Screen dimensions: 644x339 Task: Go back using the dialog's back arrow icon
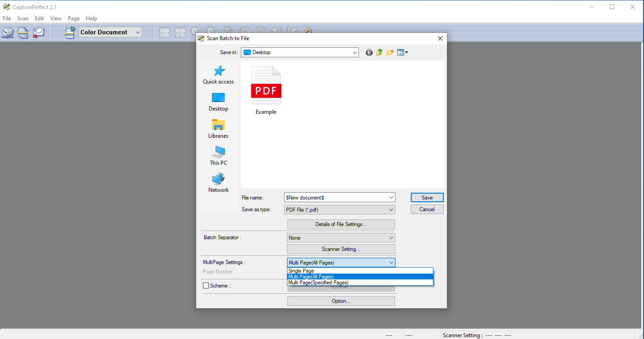click(x=369, y=53)
